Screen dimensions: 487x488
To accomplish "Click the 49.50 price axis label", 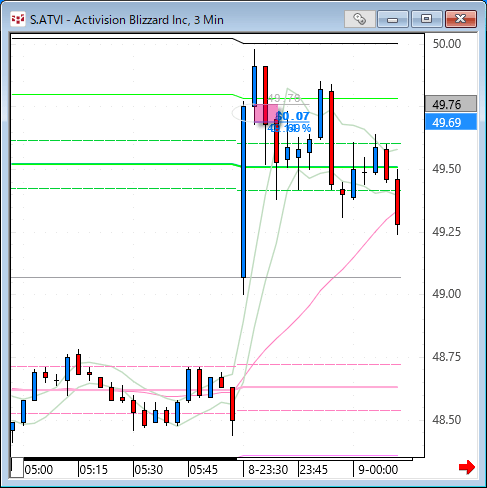I will click(x=447, y=169).
